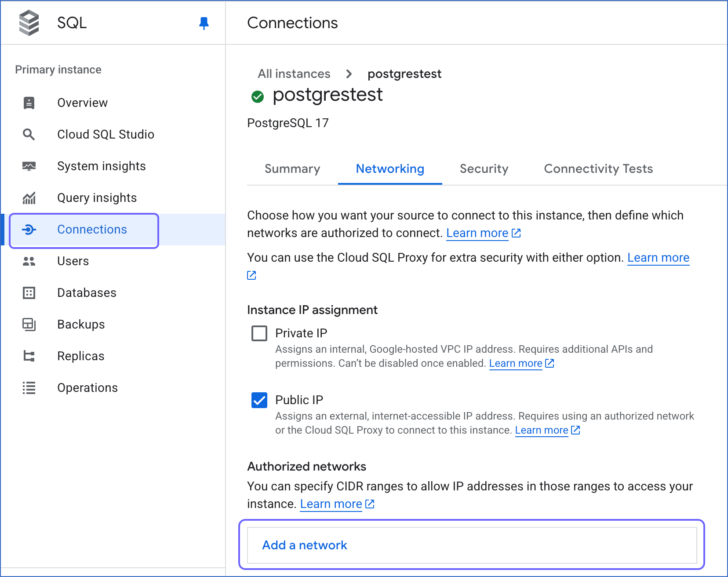
Task: Click the green instance status checkmark icon
Action: coord(258,96)
